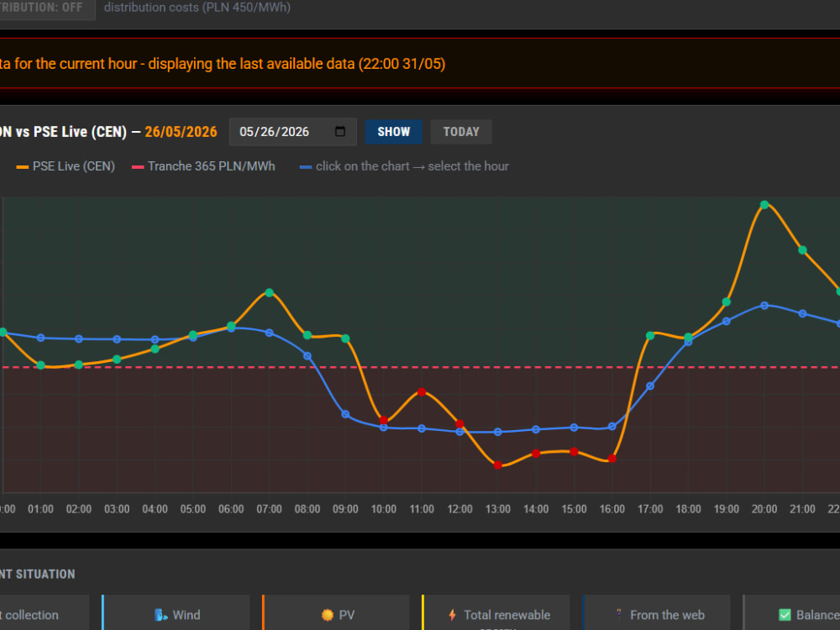Click the 10:00 x-axis label
Screen dimensions: 840x630
(384, 509)
